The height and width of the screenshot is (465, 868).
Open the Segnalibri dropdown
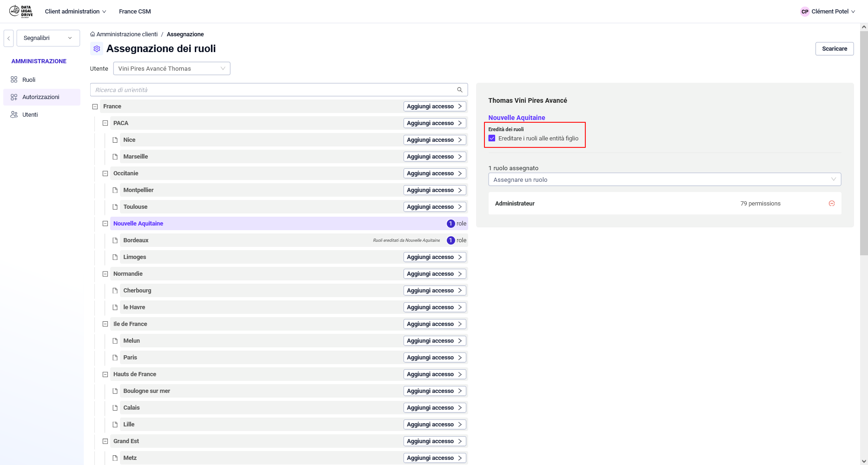pyautogui.click(x=48, y=38)
